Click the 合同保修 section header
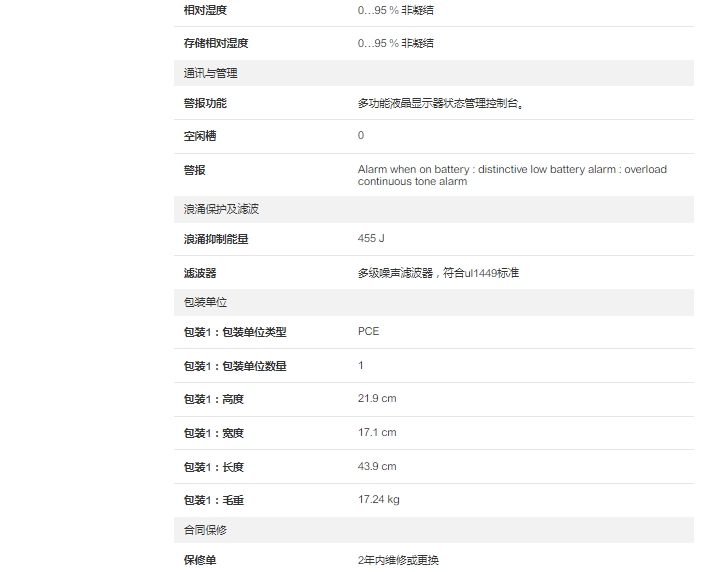701x572 pixels. [205, 530]
